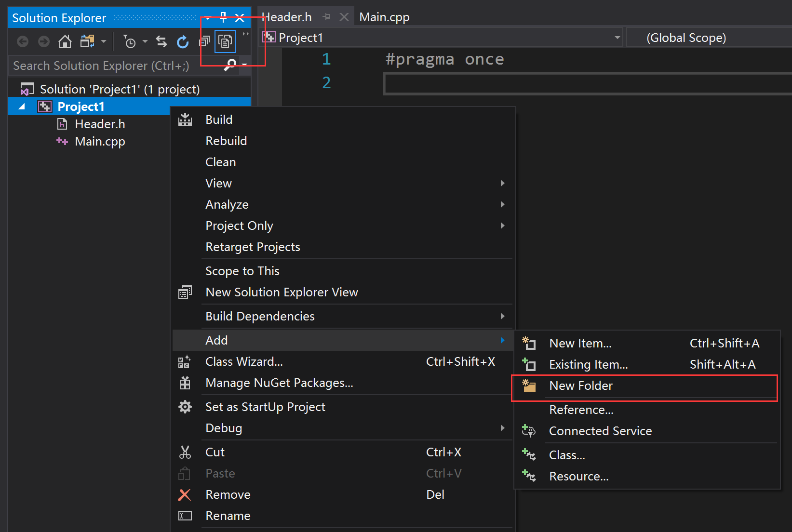This screenshot has height=532, width=792.
Task: Click the grayed Back arrow in Solution Explorer
Action: point(23,42)
